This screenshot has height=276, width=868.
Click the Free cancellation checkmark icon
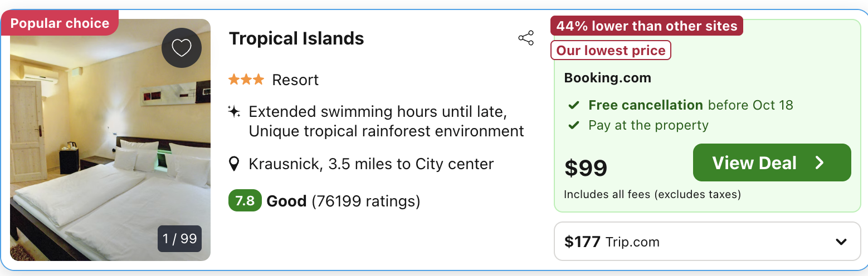pyautogui.click(x=573, y=105)
